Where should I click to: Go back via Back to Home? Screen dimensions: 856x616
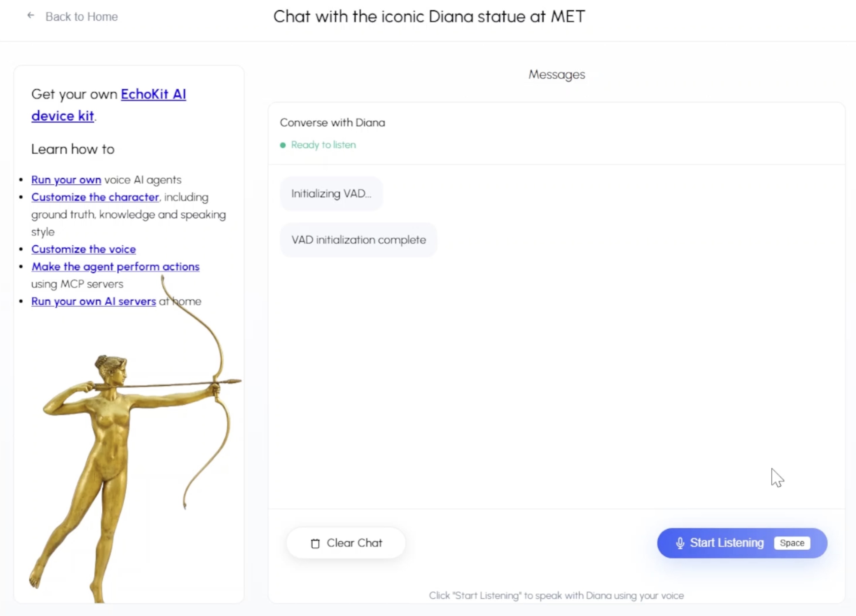(81, 17)
